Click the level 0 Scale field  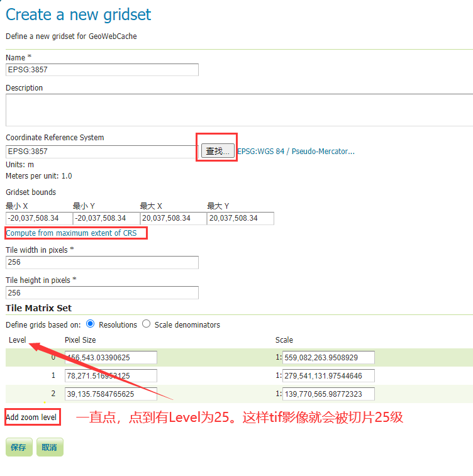pos(328,357)
